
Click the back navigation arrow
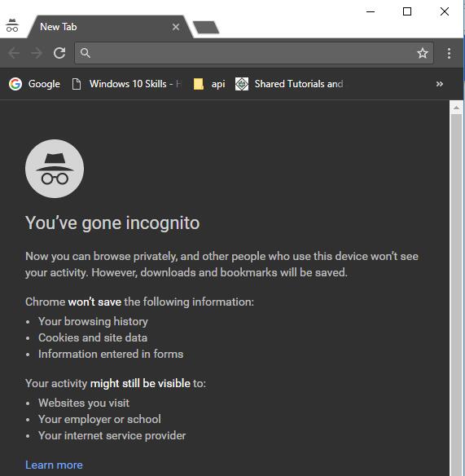(x=14, y=53)
